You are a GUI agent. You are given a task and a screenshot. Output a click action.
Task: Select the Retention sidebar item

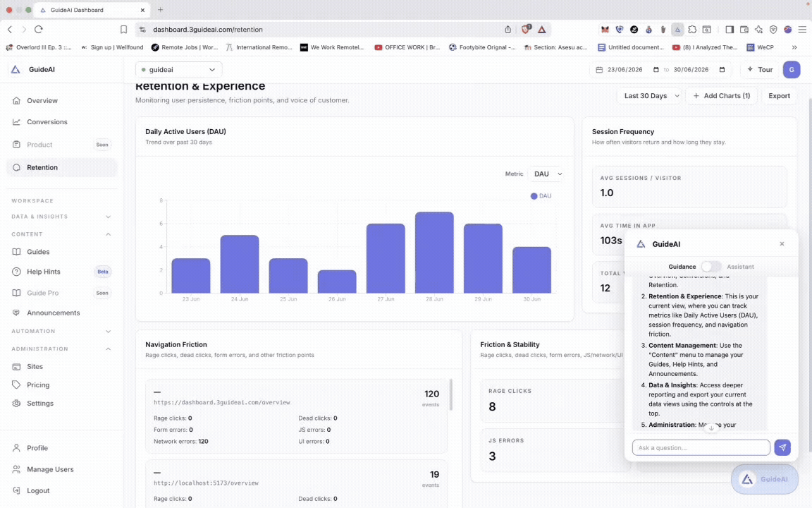pos(61,167)
